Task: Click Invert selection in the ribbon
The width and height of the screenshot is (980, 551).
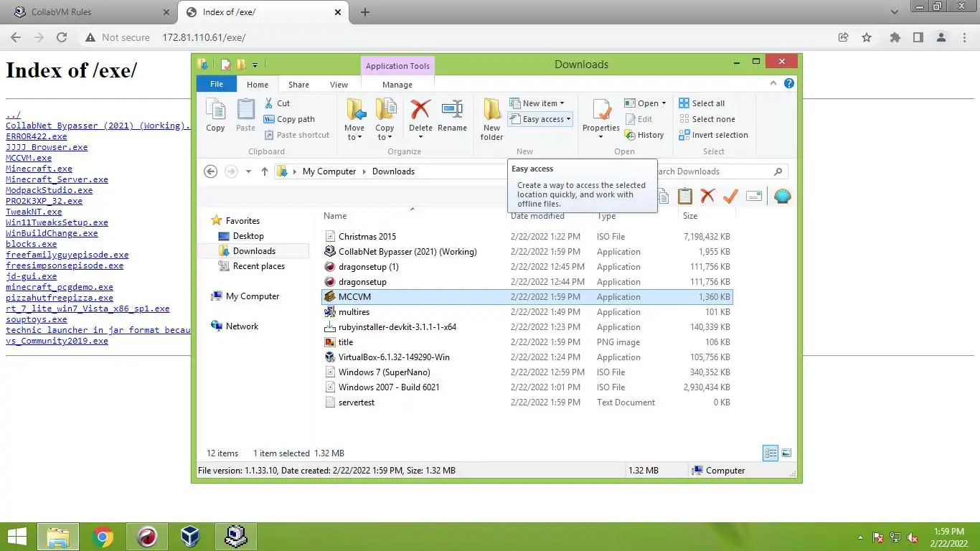Action: click(x=713, y=135)
